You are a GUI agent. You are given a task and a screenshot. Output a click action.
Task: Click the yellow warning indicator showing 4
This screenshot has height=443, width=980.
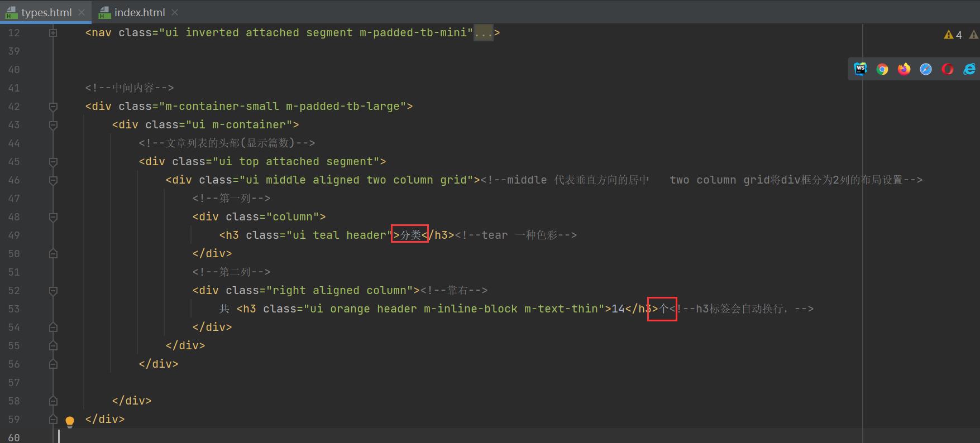[x=953, y=35]
